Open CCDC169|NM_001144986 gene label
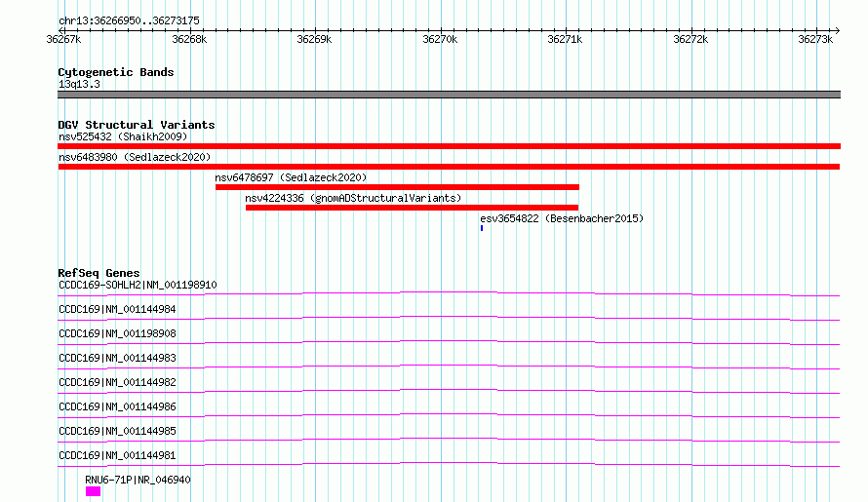The height and width of the screenshot is (502, 868). [x=117, y=406]
